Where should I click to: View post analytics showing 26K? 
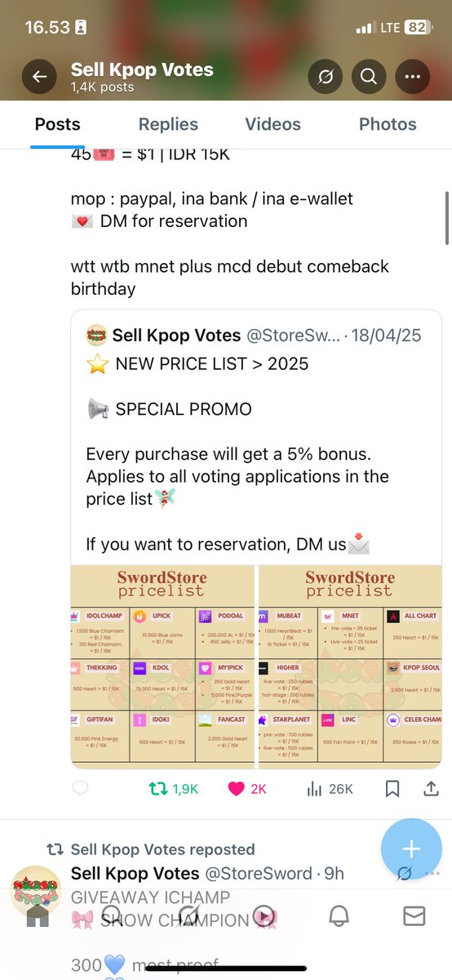[330, 789]
